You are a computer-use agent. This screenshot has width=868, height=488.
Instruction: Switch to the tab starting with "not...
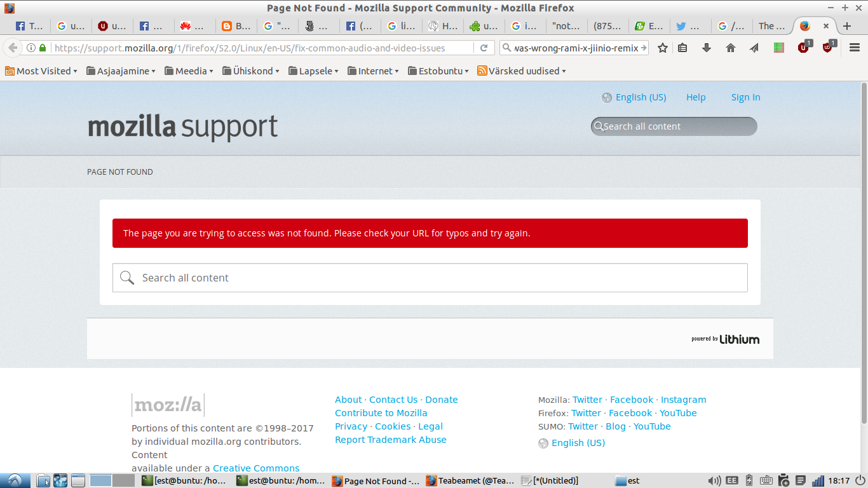click(x=566, y=26)
